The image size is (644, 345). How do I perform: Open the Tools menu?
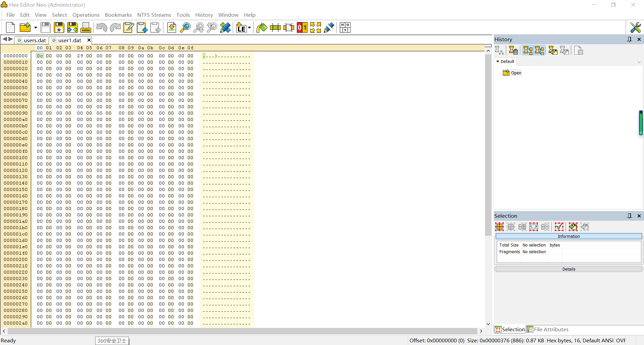pyautogui.click(x=183, y=15)
